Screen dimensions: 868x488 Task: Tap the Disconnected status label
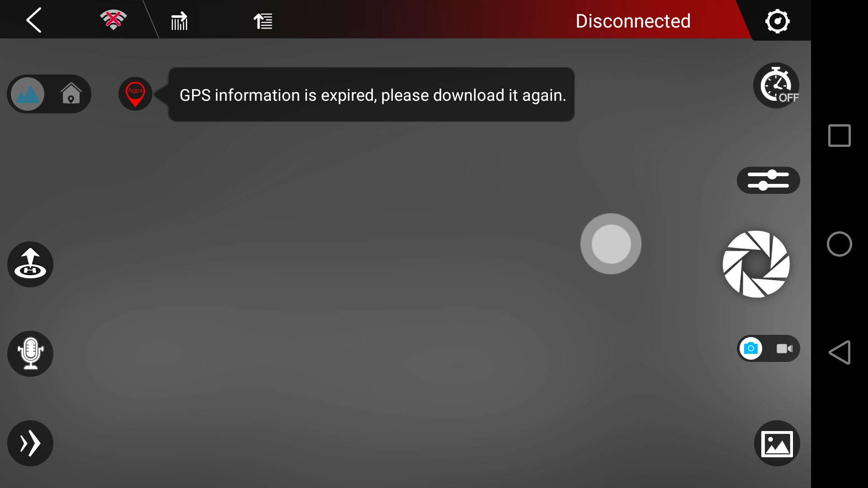pyautogui.click(x=633, y=21)
